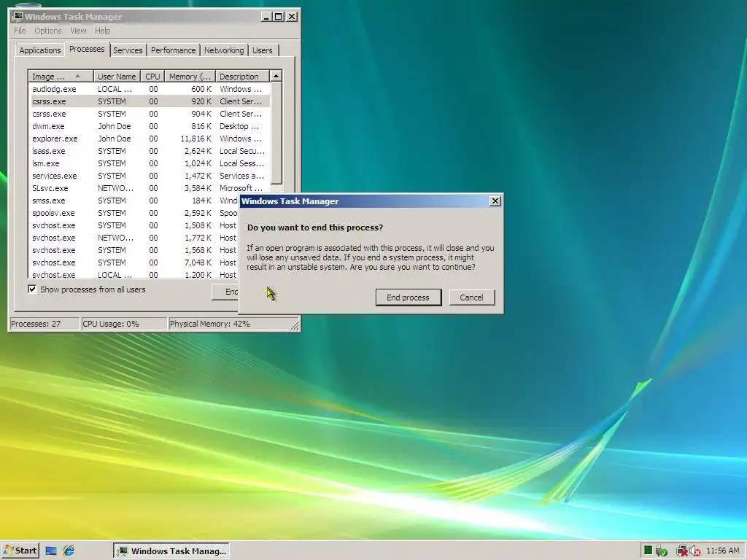Open the Networking tab
The height and width of the screenshot is (560, 747).
[224, 50]
